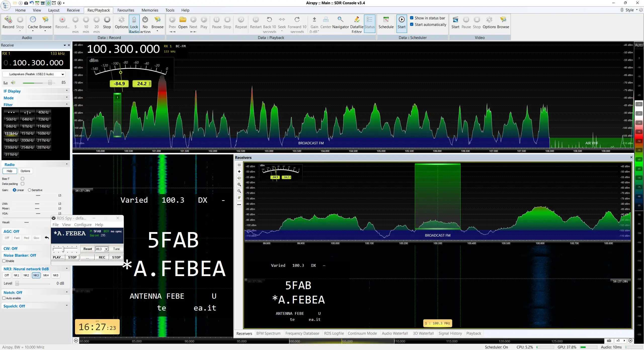Toggle Show in status bar checkbox
The width and height of the screenshot is (644, 350).
(412, 18)
